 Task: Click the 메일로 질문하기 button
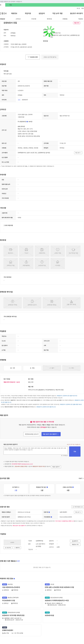56,467
